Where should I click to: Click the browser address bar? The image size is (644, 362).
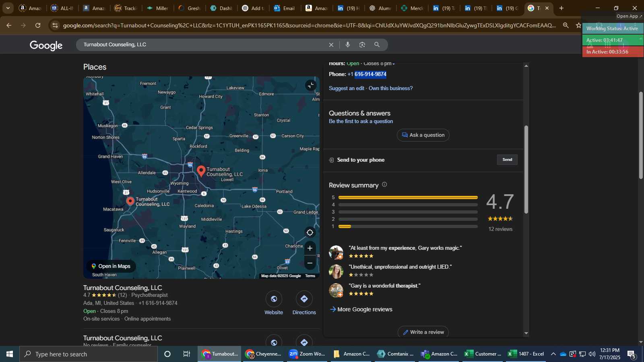309,25
